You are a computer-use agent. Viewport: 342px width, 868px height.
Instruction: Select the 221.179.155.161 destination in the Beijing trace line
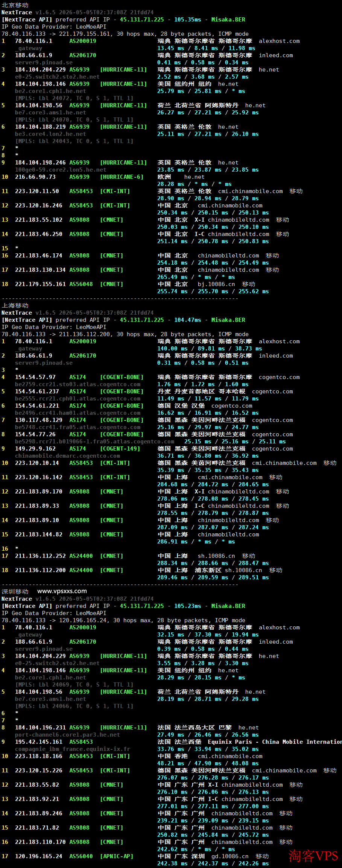click(84, 34)
